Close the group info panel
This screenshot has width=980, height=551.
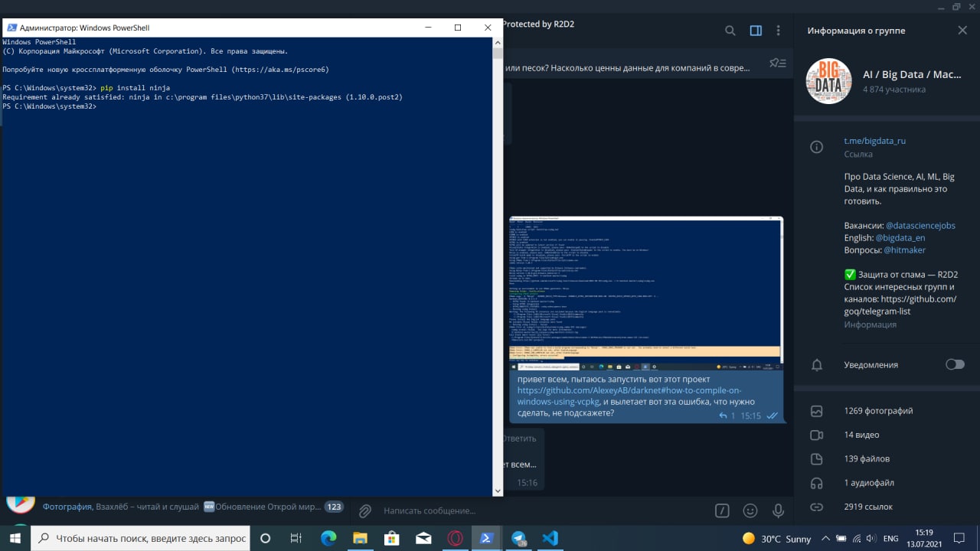click(962, 31)
